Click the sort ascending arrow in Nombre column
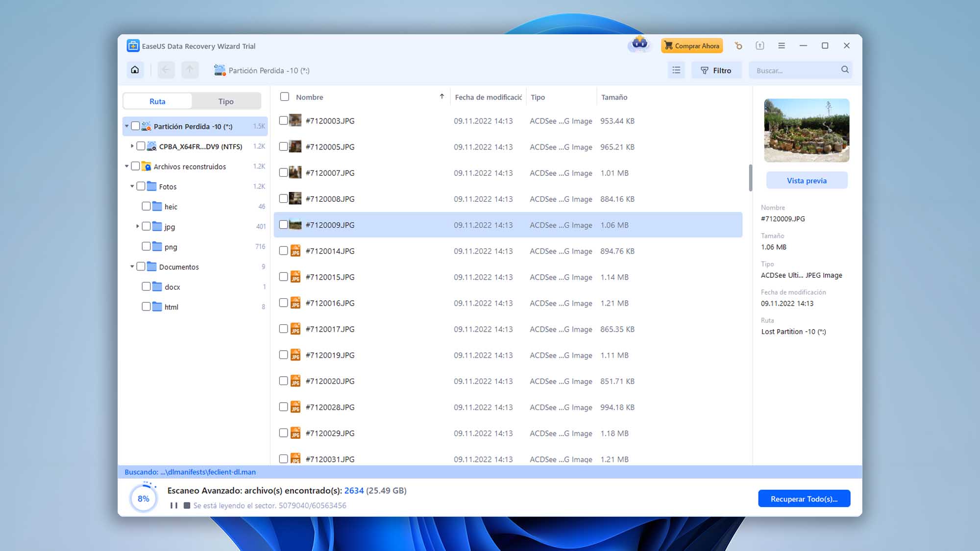Viewport: 980px width, 551px height. (442, 96)
